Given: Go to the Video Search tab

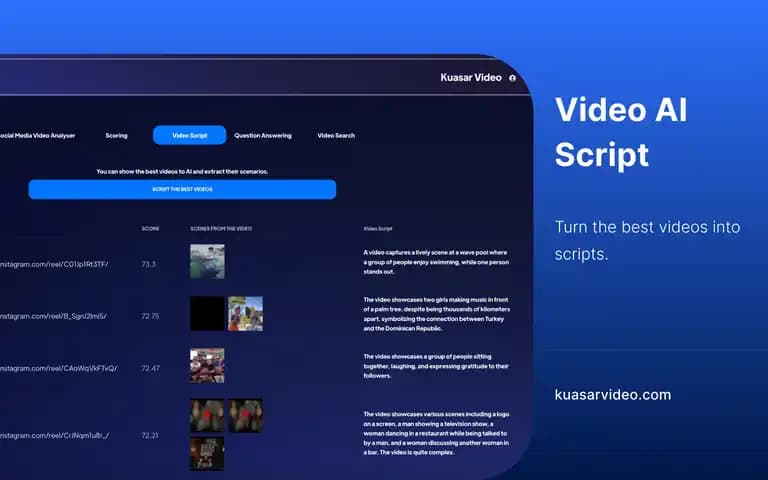Looking at the screenshot, I should [336, 136].
